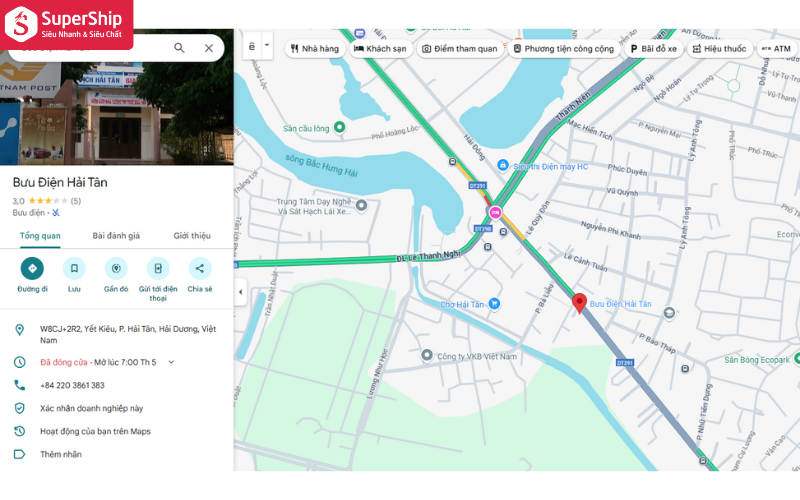Click the ĐL Lê Thanh Nghị road label

click(x=429, y=256)
